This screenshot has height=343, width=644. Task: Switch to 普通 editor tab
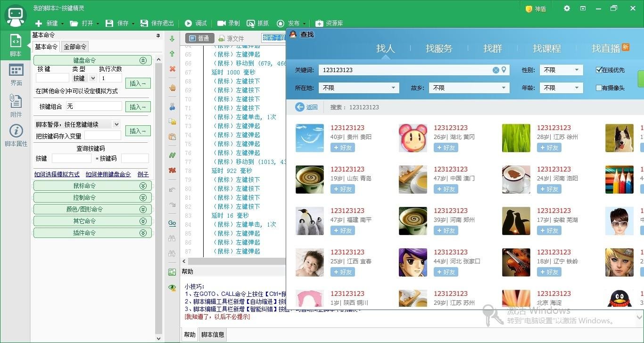199,39
